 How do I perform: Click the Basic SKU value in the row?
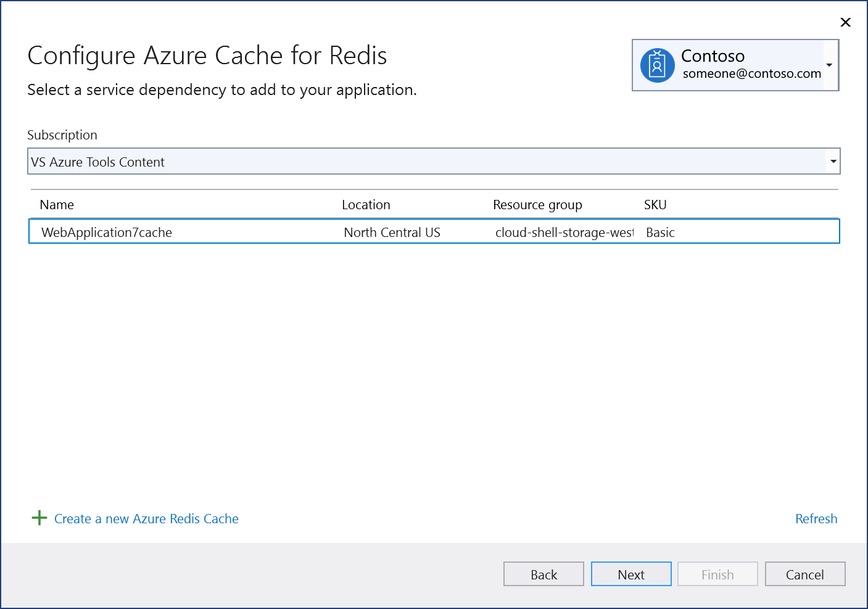pyautogui.click(x=659, y=232)
